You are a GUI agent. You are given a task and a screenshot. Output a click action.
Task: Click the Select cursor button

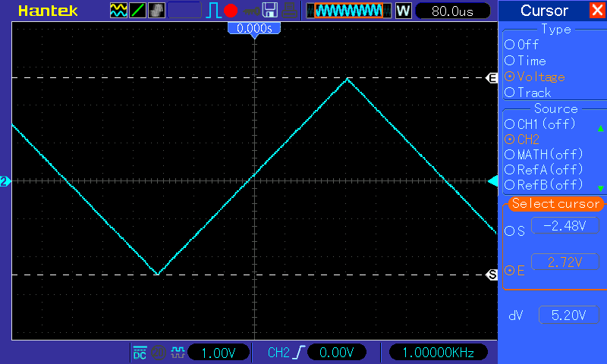(x=555, y=203)
